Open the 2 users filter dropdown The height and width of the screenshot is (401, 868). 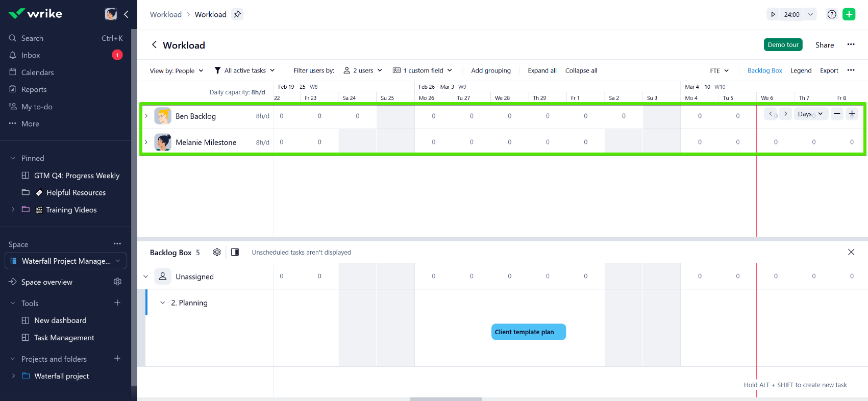tap(363, 70)
